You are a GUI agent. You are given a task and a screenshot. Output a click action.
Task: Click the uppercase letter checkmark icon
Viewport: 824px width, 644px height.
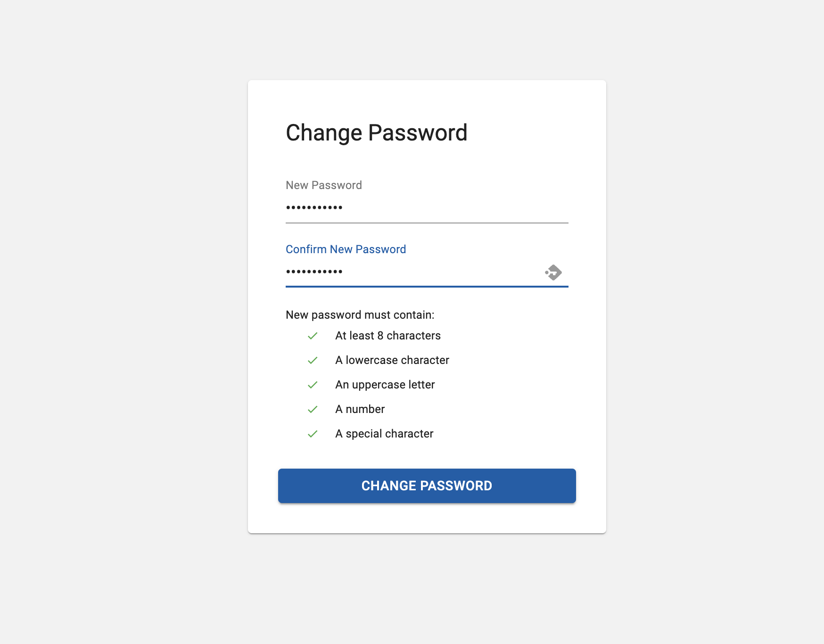[313, 385]
